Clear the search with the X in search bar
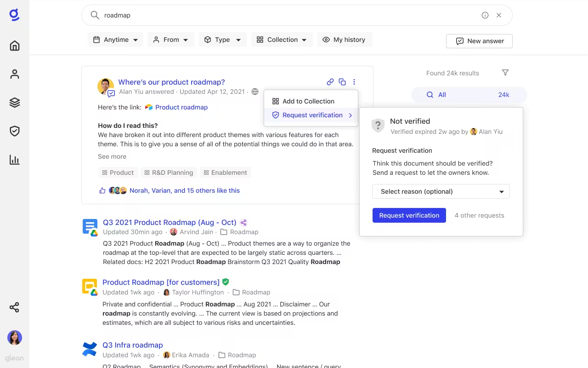Viewport: 588px width, 368px height. tap(499, 15)
